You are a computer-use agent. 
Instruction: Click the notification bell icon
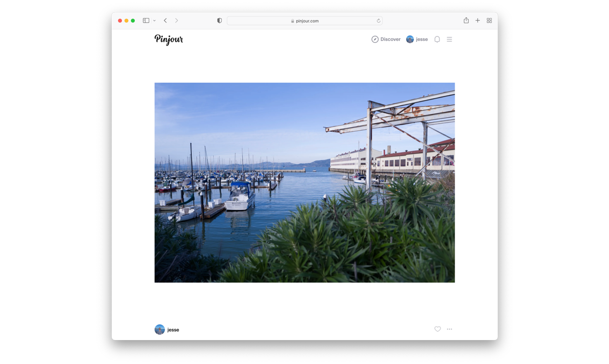(437, 39)
